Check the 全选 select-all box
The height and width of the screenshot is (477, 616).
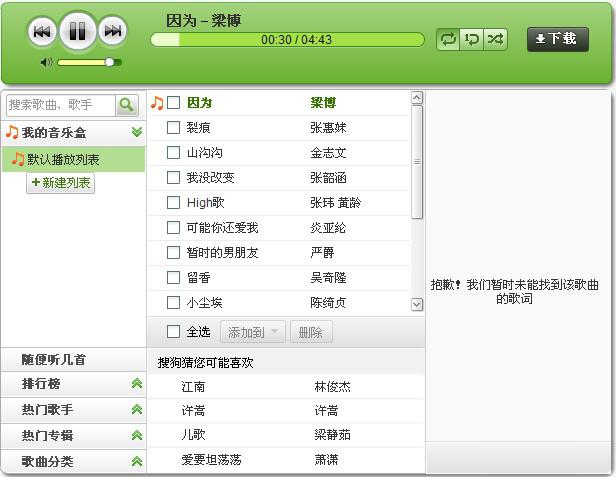[173, 332]
